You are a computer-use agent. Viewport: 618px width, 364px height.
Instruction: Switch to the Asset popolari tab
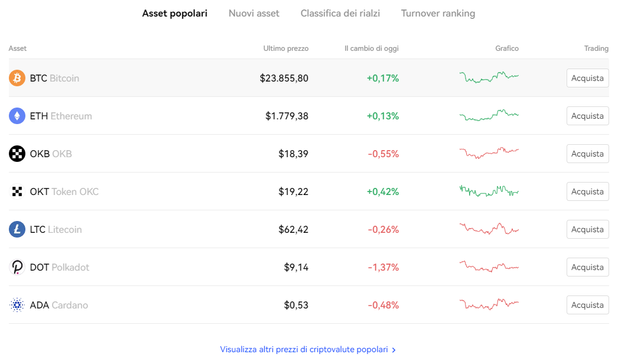(x=175, y=14)
